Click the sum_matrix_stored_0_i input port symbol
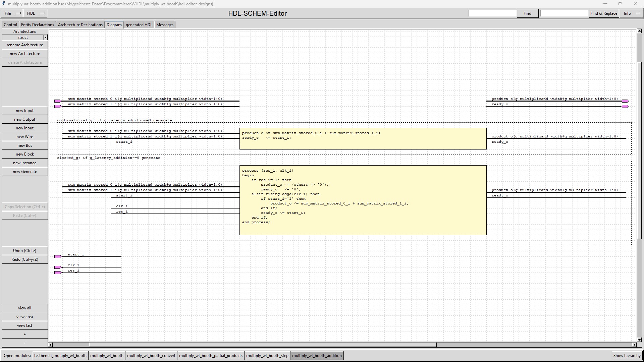Viewport: 644px width, 362px height. pos(58,101)
